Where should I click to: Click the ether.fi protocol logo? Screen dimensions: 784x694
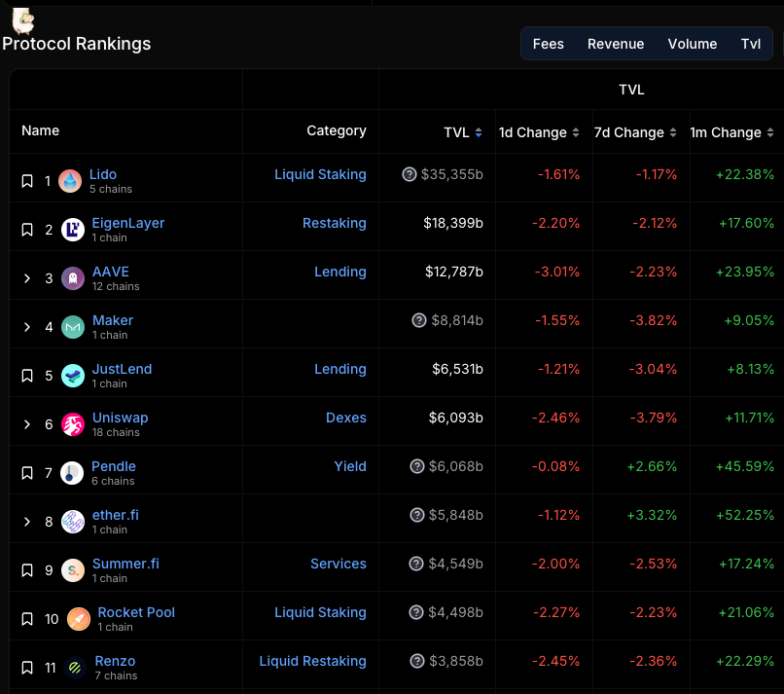tap(73, 522)
